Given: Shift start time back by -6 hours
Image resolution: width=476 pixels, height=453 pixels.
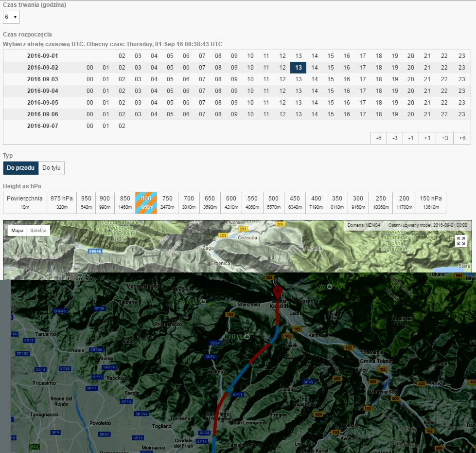Looking at the screenshot, I should click(379, 138).
